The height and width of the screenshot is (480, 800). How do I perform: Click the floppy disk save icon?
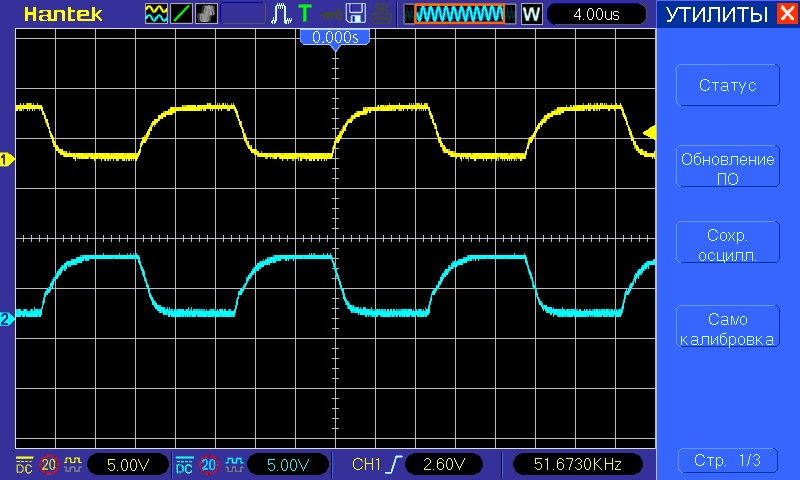(x=356, y=14)
